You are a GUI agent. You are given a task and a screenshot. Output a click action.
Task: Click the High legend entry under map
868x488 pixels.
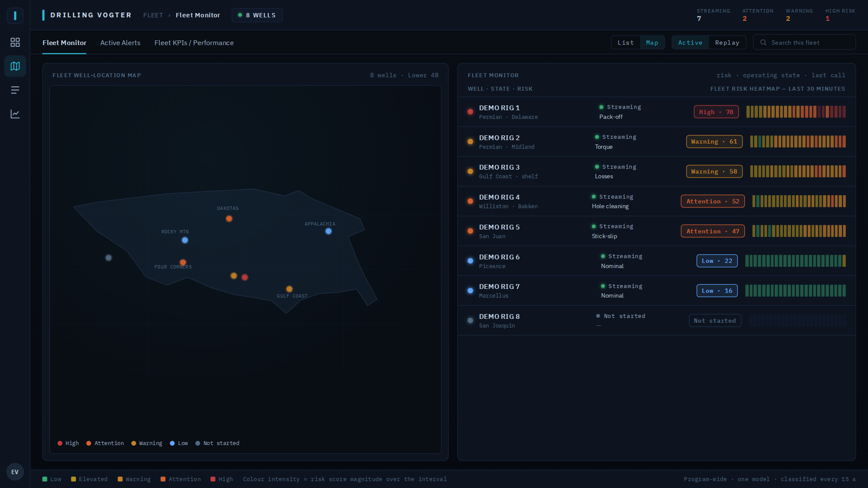68,443
